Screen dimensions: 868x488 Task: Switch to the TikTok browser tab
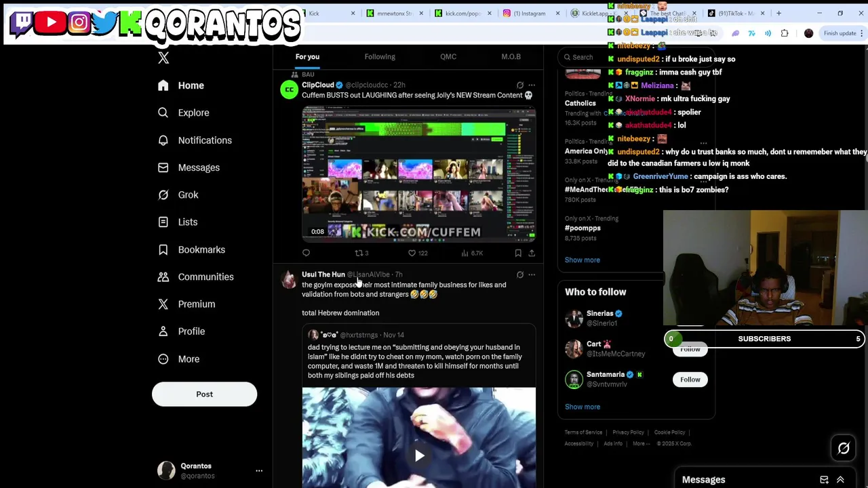pos(736,14)
